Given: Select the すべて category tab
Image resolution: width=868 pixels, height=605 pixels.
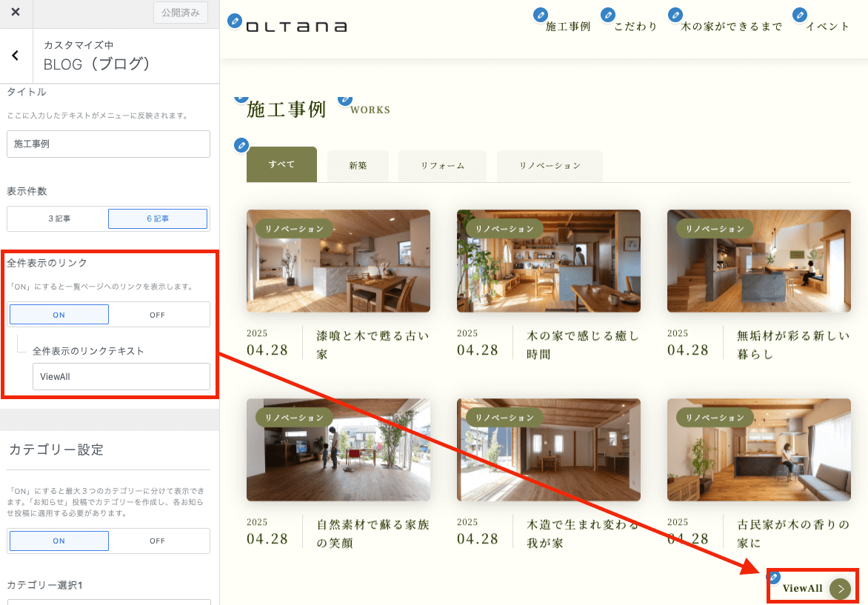Looking at the screenshot, I should coord(281,164).
